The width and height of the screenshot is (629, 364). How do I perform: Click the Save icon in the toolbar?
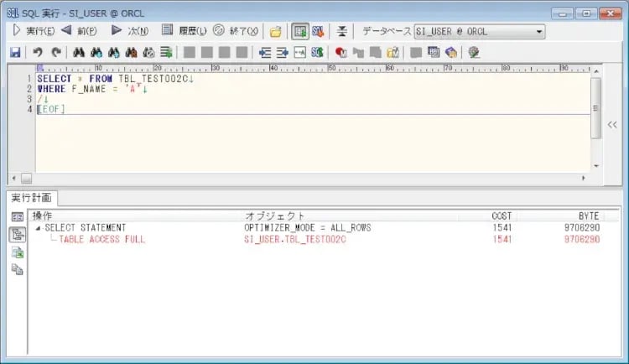[x=15, y=52]
